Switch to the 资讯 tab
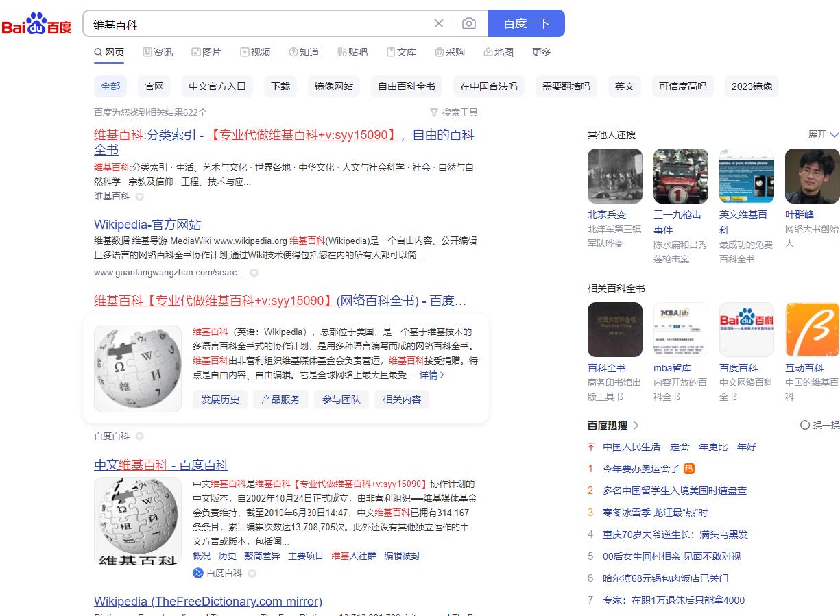The height and width of the screenshot is (616, 840). point(158,52)
